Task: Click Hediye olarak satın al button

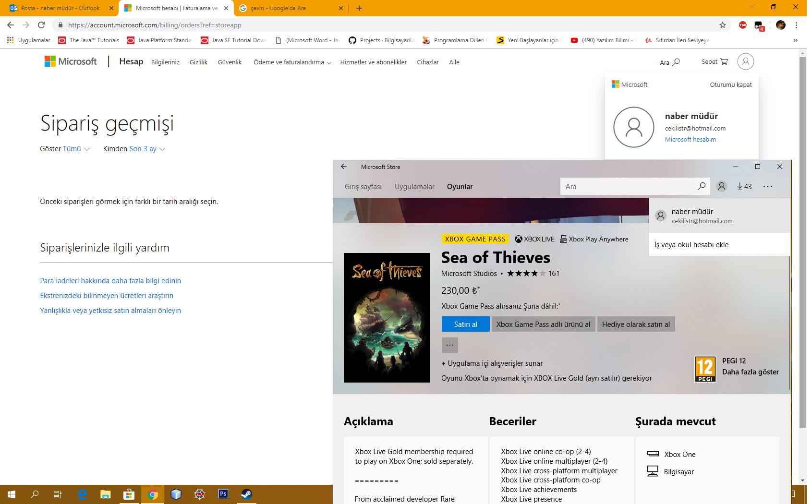Action: coord(636,324)
